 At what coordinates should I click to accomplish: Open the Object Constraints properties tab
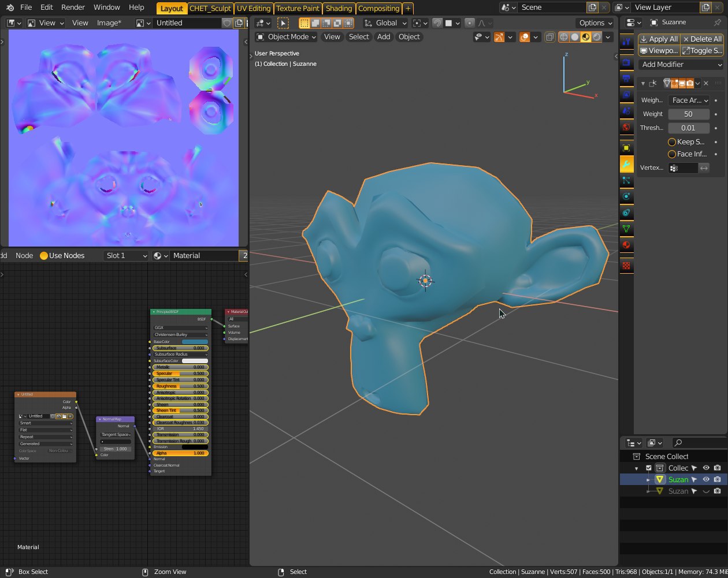626,213
